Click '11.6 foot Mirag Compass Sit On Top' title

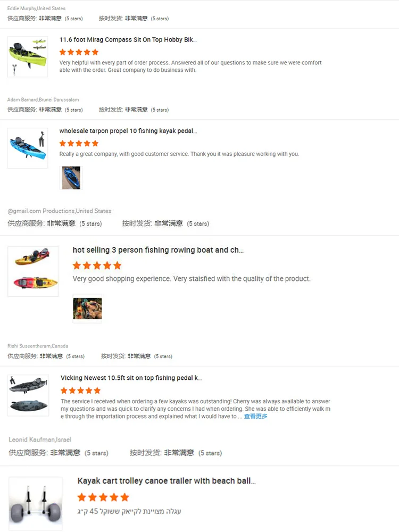pyautogui.click(x=128, y=40)
